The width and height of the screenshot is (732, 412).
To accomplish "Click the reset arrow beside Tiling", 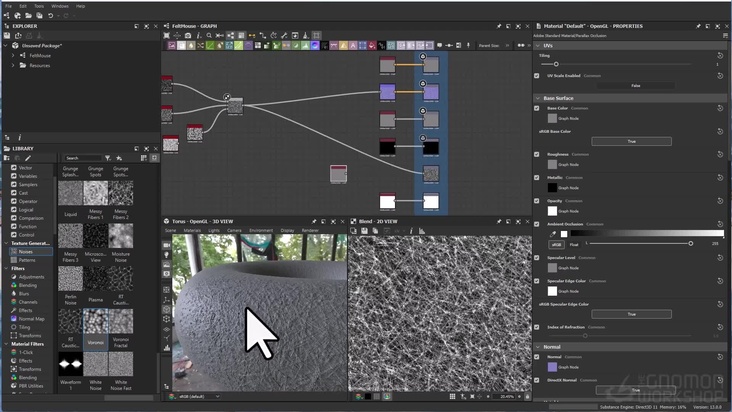I will tap(720, 55).
